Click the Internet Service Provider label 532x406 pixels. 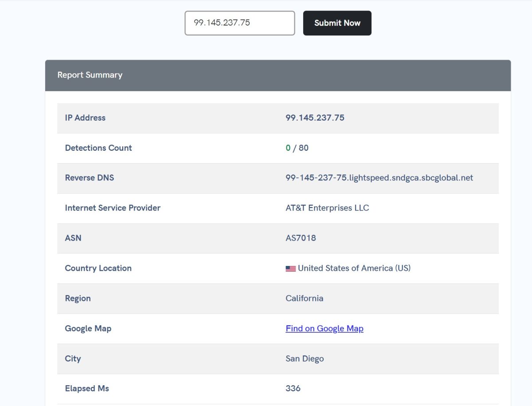[113, 208]
